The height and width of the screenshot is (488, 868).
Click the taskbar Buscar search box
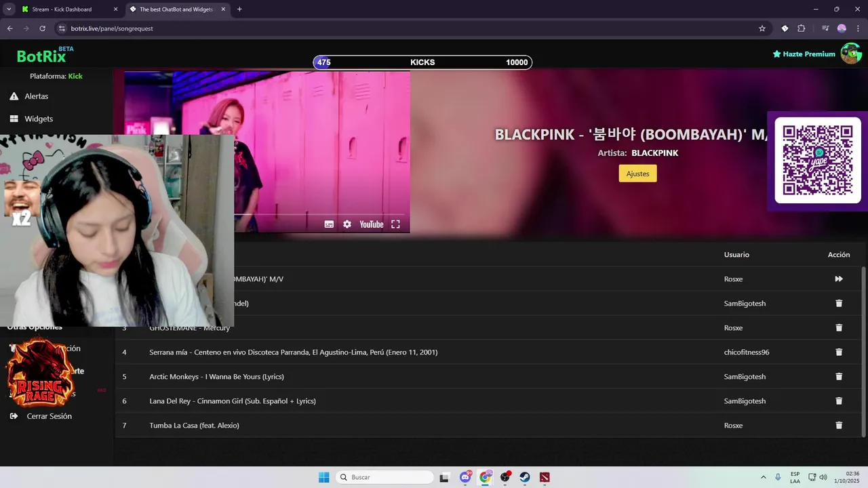(x=385, y=477)
